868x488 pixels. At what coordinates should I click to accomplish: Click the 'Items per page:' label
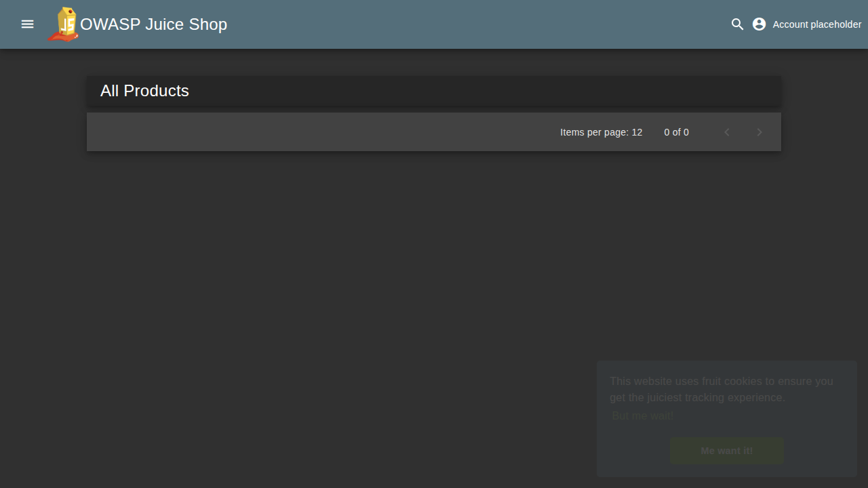[594, 132]
